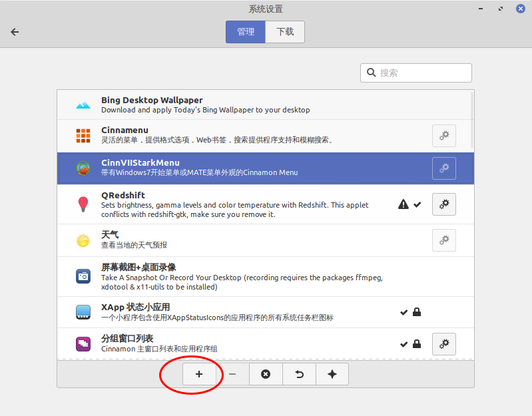Minimize the 系统设置 window
Viewport: 532px width, 416px height.
[481, 9]
